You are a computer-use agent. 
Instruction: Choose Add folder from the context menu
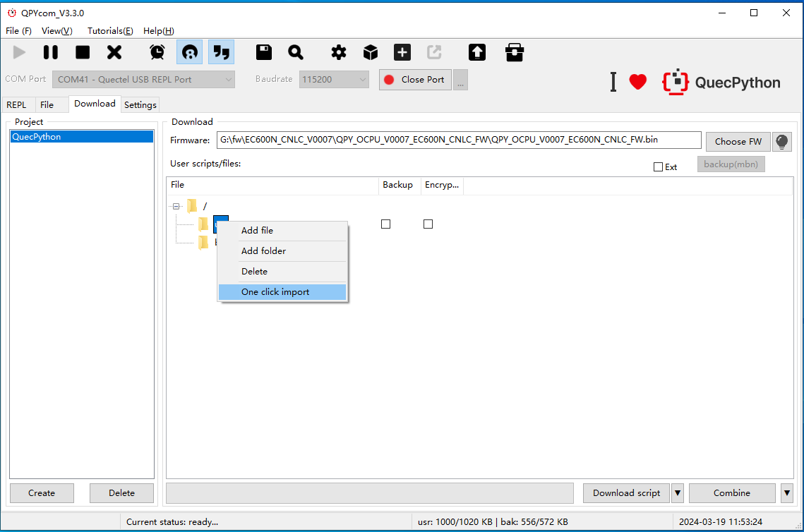(x=282, y=251)
